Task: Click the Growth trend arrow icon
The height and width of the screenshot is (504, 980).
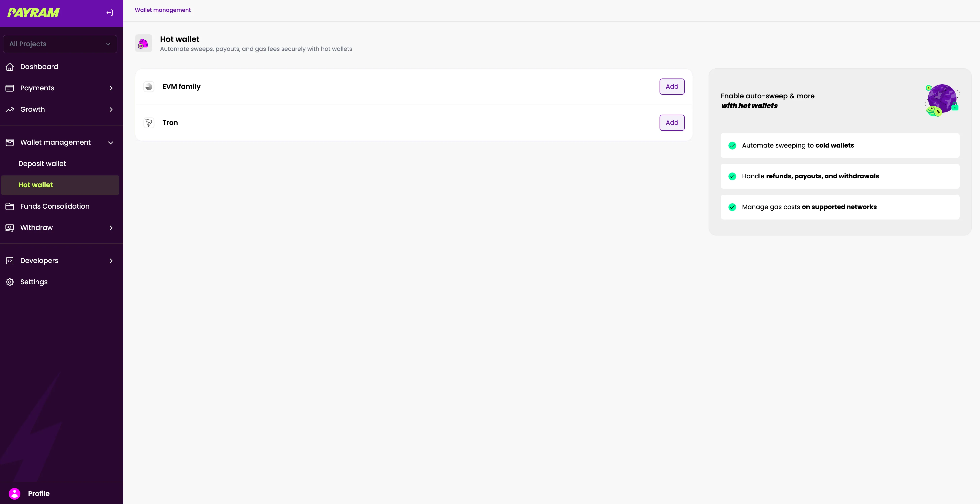Action: [10, 110]
